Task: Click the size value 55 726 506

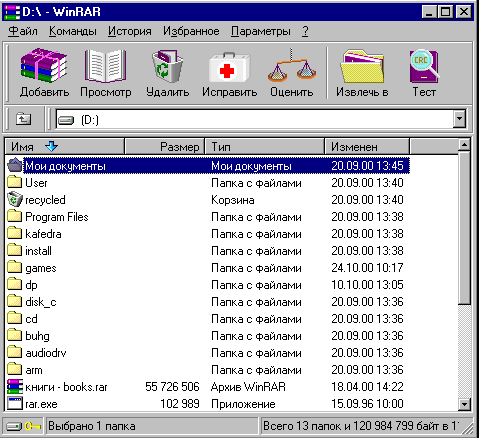Action: pyautogui.click(x=172, y=387)
